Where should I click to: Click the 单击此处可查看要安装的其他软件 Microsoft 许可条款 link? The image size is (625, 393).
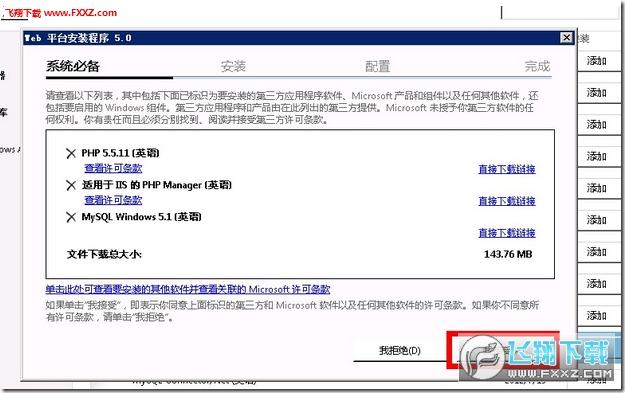pos(188,289)
